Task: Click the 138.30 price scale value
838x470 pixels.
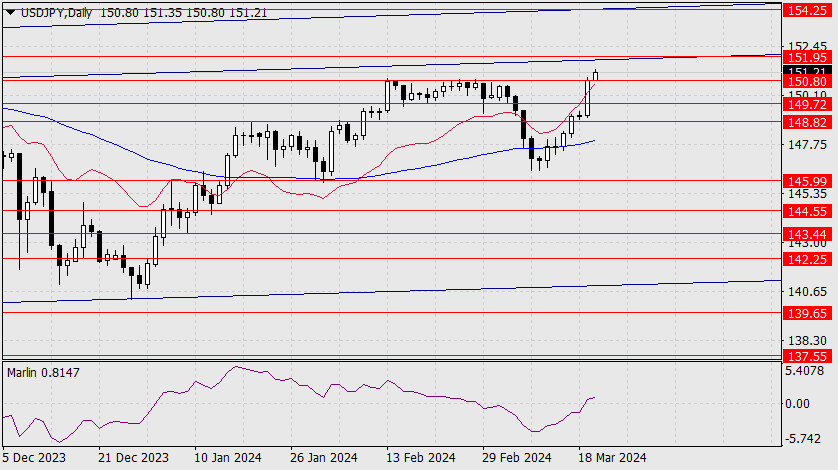Action: 807,340
